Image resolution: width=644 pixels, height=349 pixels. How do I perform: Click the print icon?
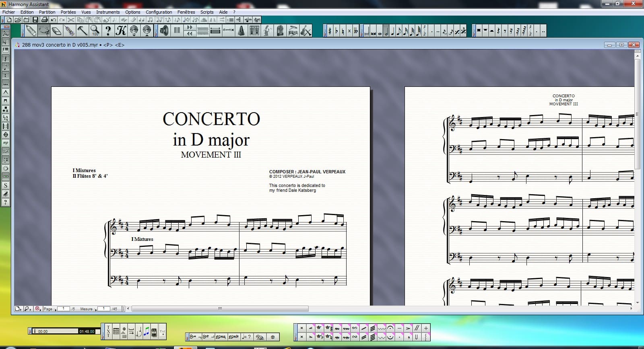(44, 20)
